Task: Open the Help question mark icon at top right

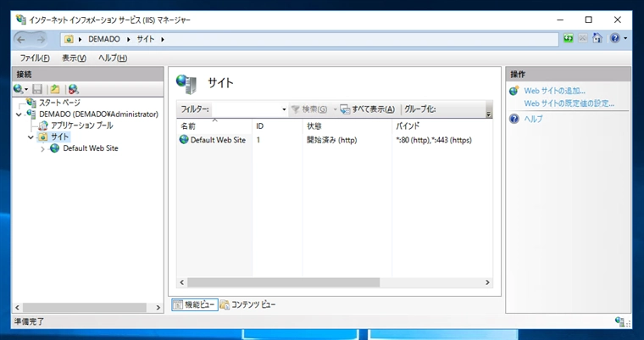Action: pyautogui.click(x=615, y=39)
